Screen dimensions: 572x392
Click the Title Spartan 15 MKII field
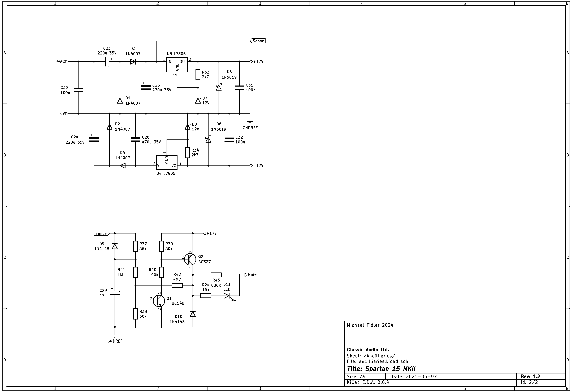(x=381, y=369)
